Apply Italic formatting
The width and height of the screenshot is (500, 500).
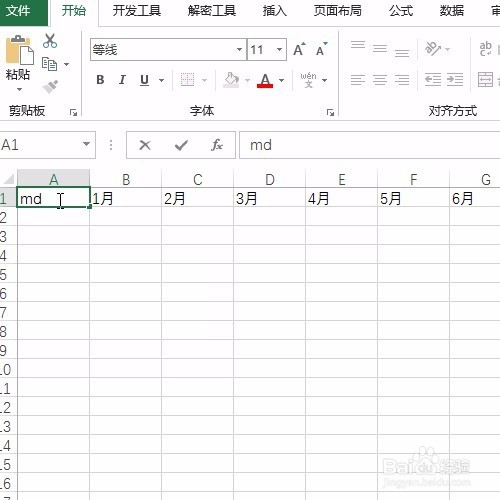[x=122, y=80]
